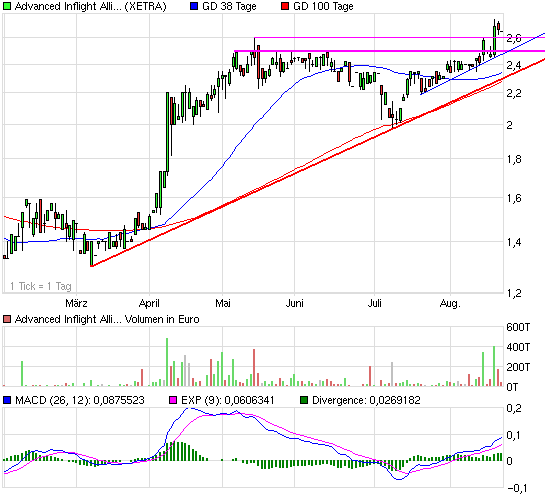The height and width of the screenshot is (496, 545).
Task: Click the Juni axis label
Action: pos(294,303)
